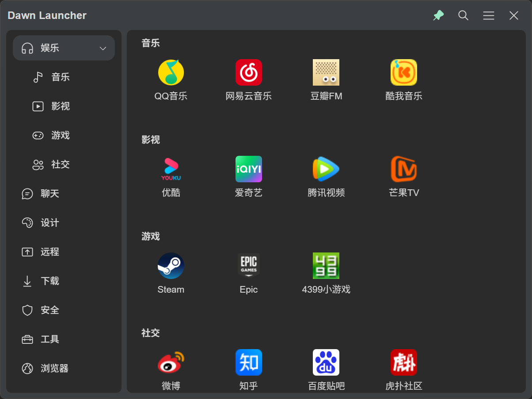Screen dimensions: 532x399
Task: Toggle the pin window icon
Action: tap(438, 15)
